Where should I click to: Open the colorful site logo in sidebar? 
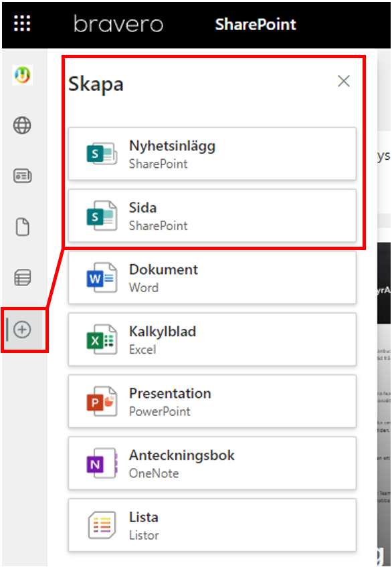pos(23,75)
